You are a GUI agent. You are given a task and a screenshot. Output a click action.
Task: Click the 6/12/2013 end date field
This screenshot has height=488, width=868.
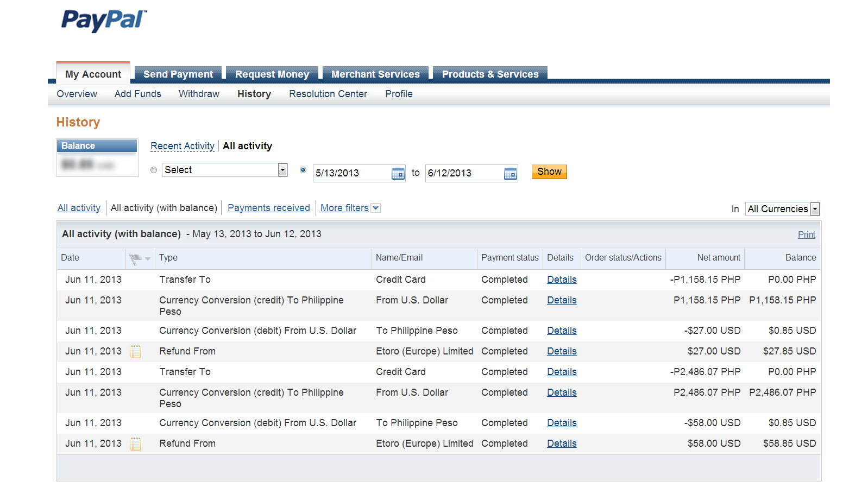463,173
